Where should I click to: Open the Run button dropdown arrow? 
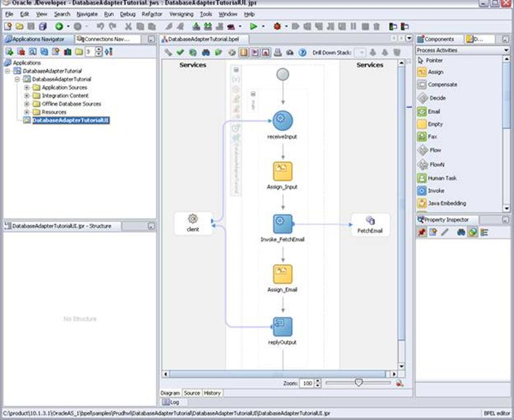pos(263,26)
